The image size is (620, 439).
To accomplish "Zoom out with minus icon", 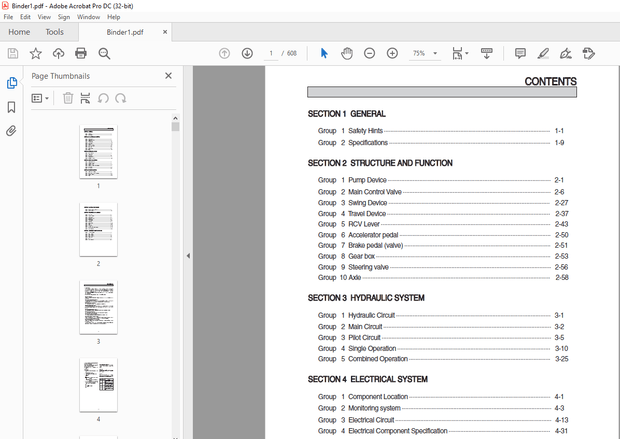I will [369, 53].
